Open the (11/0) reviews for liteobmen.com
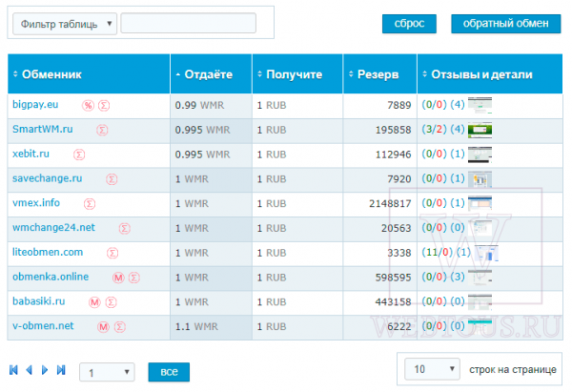Viewport: 572px width, 392px height. 437,252
